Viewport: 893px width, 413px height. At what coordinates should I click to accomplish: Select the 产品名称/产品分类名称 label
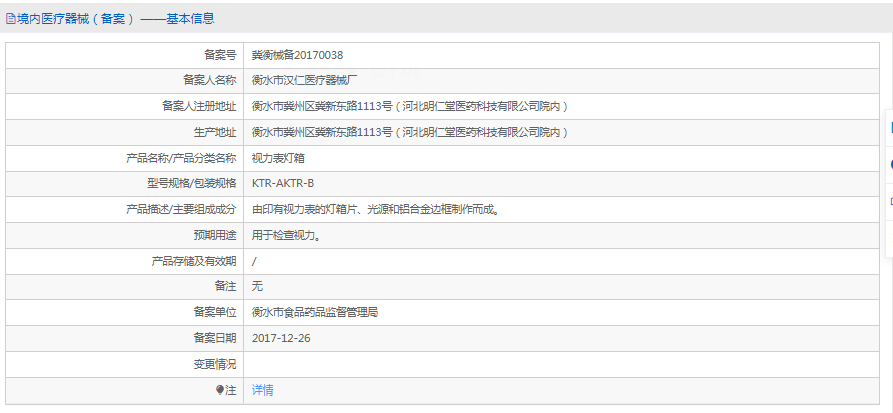coord(181,158)
